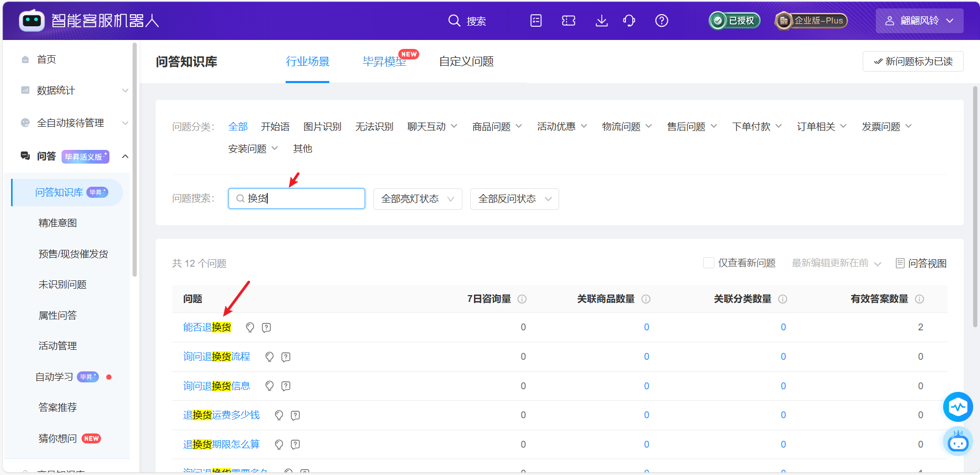980x475 pixels.
Task: Check the 仅查看新问题 checkbox
Action: pos(709,262)
